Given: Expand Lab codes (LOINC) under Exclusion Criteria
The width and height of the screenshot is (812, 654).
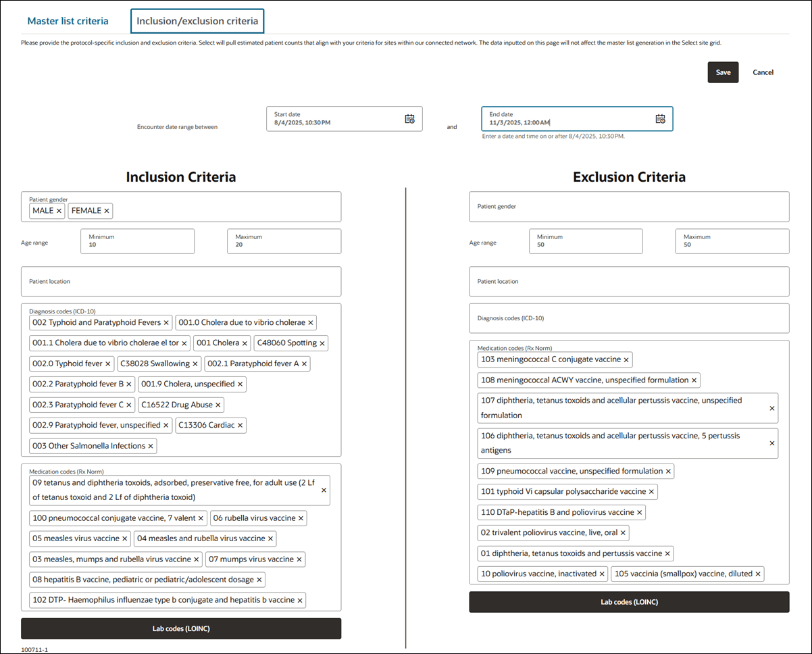Looking at the screenshot, I should click(629, 602).
